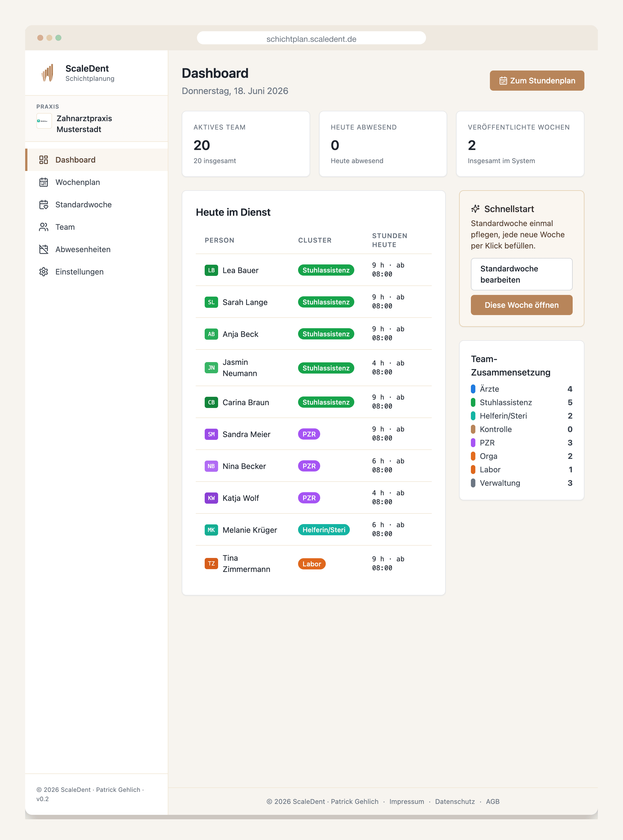Click the AB avatar badge for Anja Beck
Screen dimensions: 623x840
pos(211,334)
